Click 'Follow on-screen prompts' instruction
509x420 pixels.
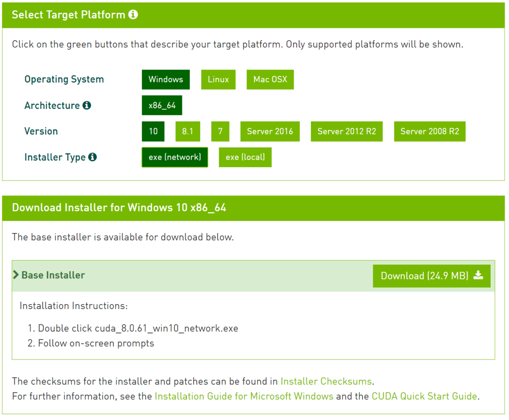click(96, 343)
